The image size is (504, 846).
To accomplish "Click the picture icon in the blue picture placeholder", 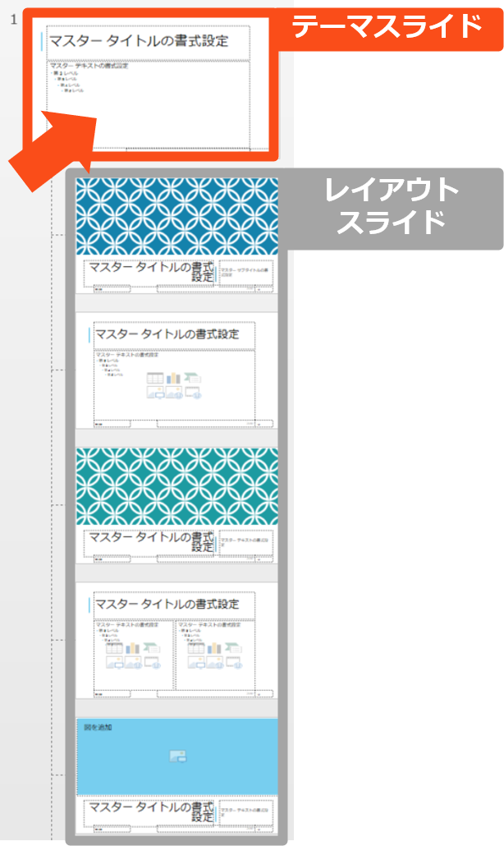I will [x=176, y=756].
